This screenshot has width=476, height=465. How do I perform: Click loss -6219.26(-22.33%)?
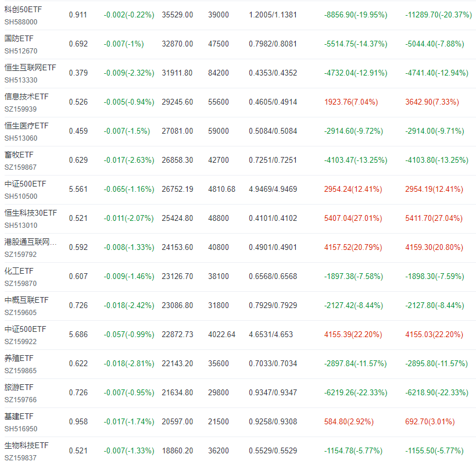pos(356,393)
